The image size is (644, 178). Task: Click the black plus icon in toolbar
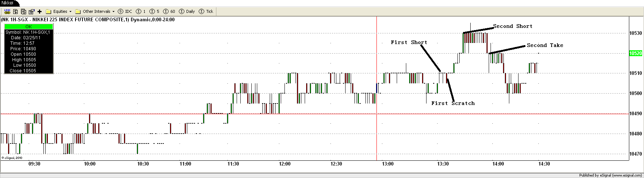40,11
